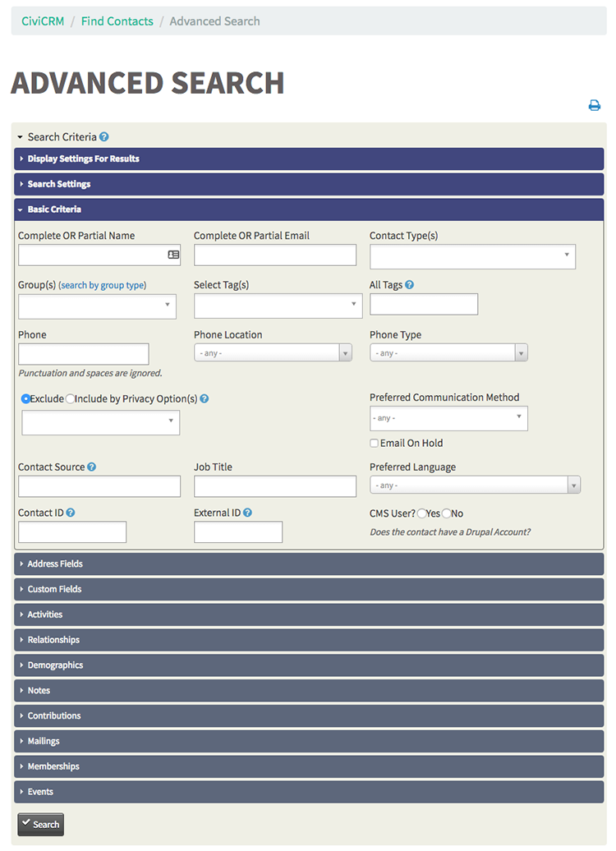Screen dimensions: 616x851
Task: Open the Privacy Option(s) help icon
Action: point(203,398)
